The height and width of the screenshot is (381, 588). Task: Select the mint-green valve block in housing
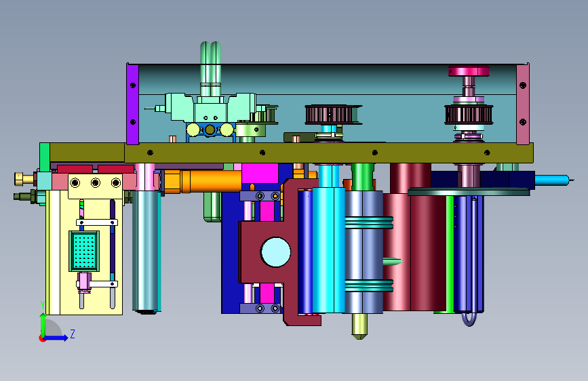pyautogui.click(x=211, y=108)
